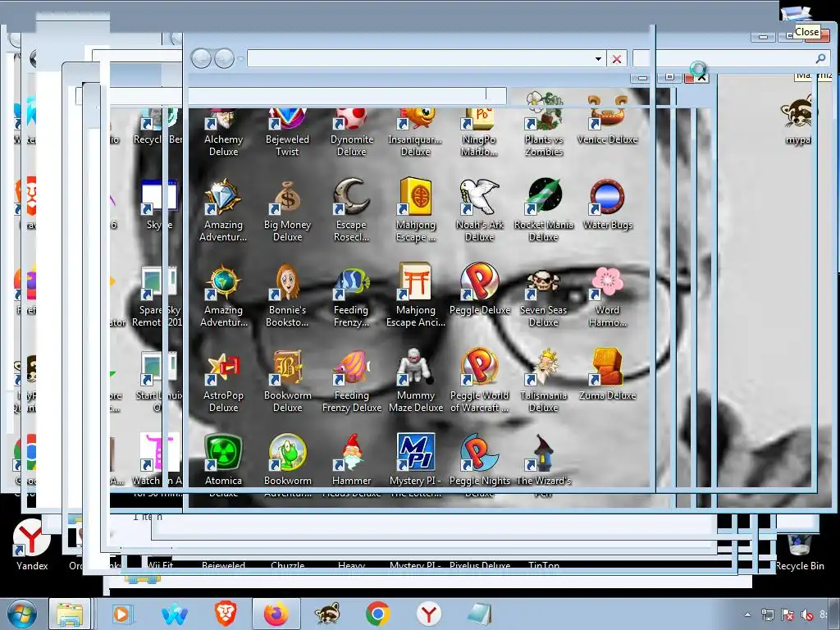Screen dimensions: 840x630
Task: Open the recent pages dropdown arrow
Action: 240,58
